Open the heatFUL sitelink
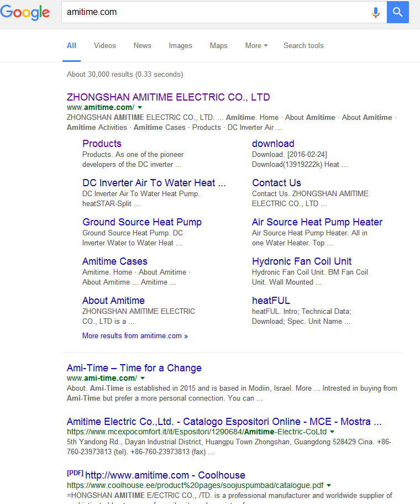 tap(271, 301)
